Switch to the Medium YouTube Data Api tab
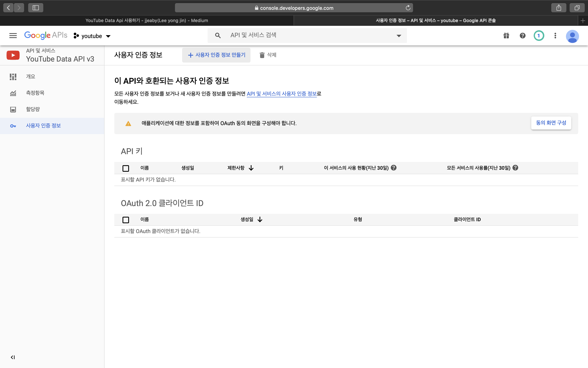Image resolution: width=588 pixels, height=368 pixels. pos(147,21)
